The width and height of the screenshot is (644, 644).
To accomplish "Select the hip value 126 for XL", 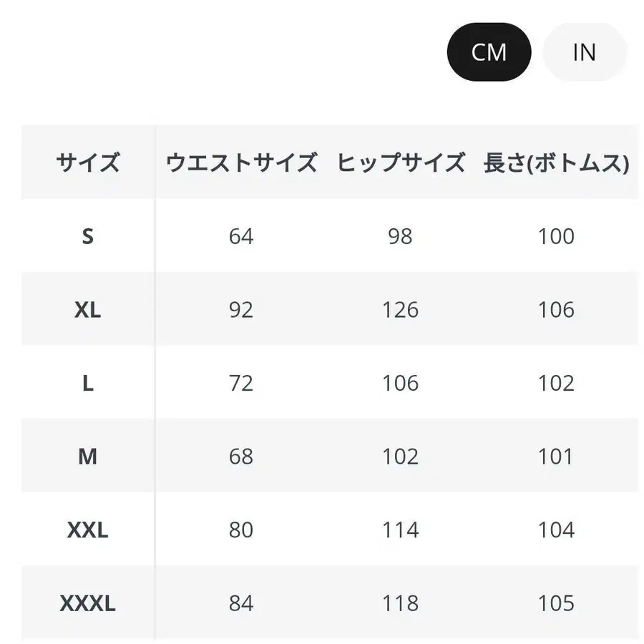I will pos(399,310).
